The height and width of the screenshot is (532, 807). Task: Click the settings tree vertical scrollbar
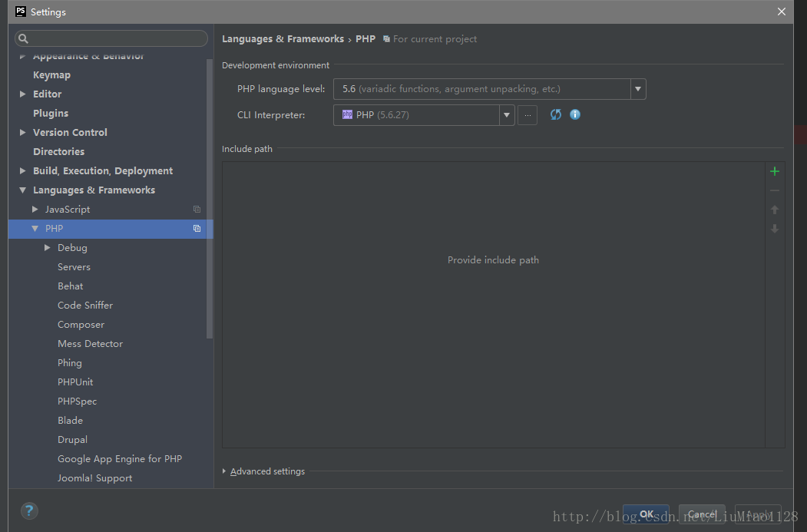210,199
